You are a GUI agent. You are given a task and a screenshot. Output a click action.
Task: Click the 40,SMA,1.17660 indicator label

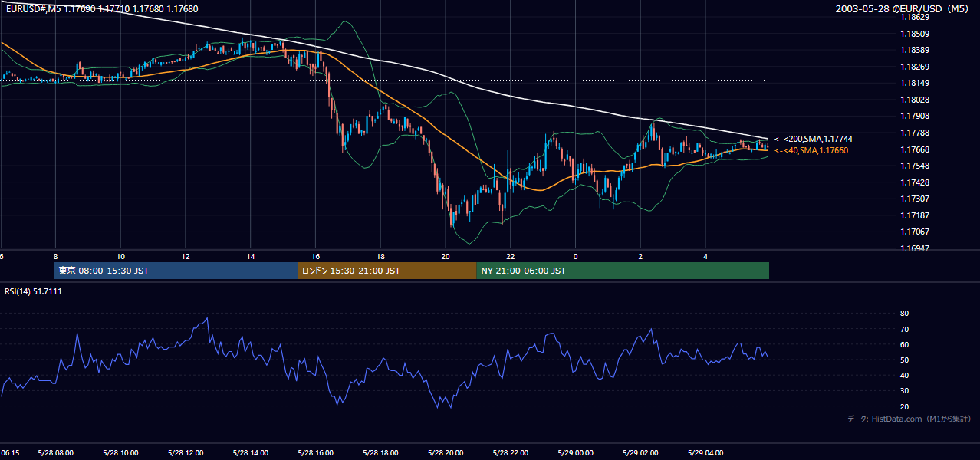point(811,150)
